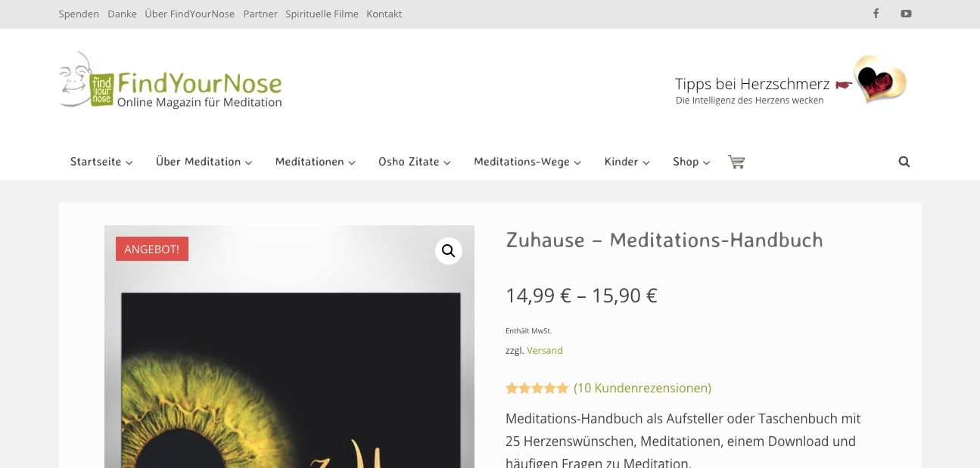The image size is (980, 468).
Task: Click the five-star rating icons
Action: coord(537,388)
